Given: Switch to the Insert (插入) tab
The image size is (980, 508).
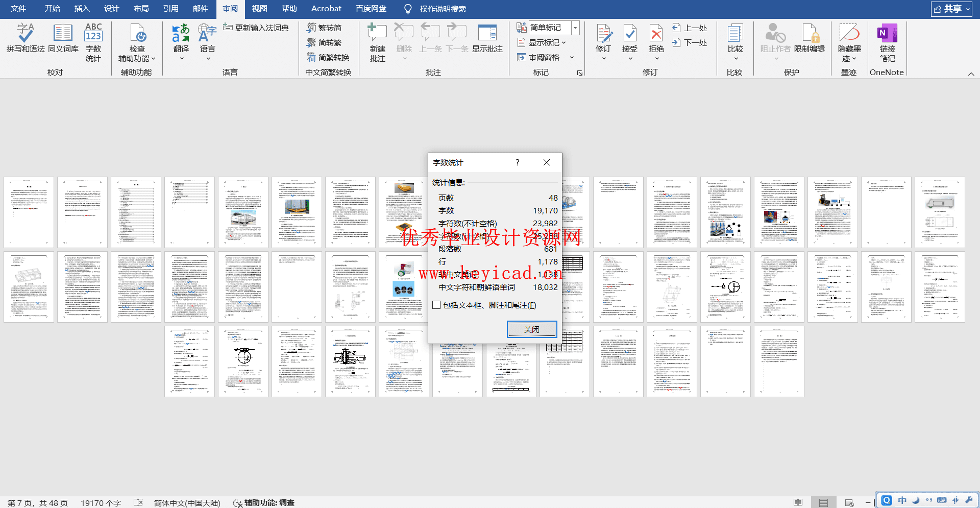Looking at the screenshot, I should tap(82, 9).
